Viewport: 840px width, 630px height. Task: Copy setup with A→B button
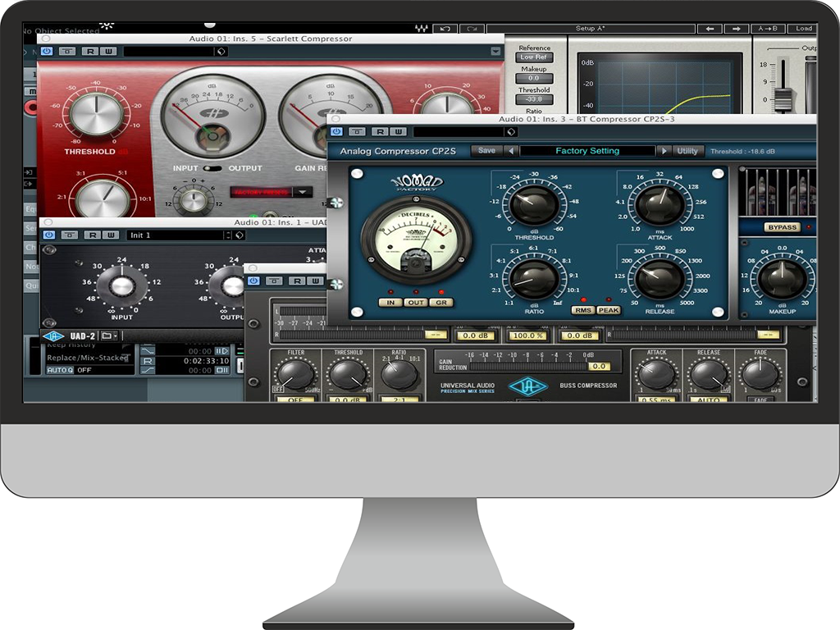point(768,29)
